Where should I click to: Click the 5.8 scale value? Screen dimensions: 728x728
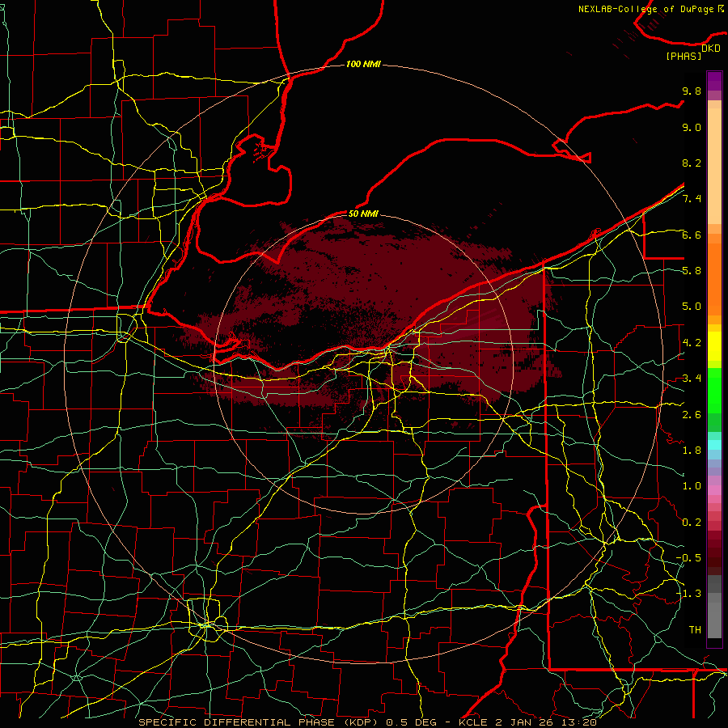click(x=692, y=271)
